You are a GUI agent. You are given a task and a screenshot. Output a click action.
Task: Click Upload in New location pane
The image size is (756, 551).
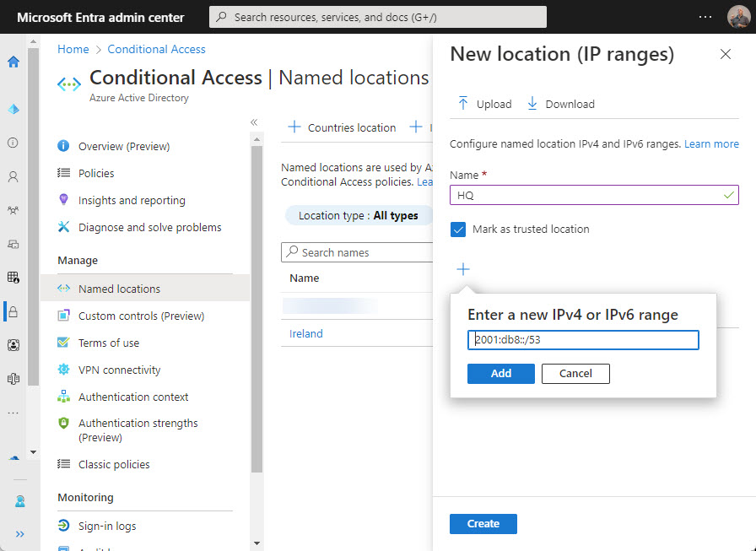tap(484, 104)
